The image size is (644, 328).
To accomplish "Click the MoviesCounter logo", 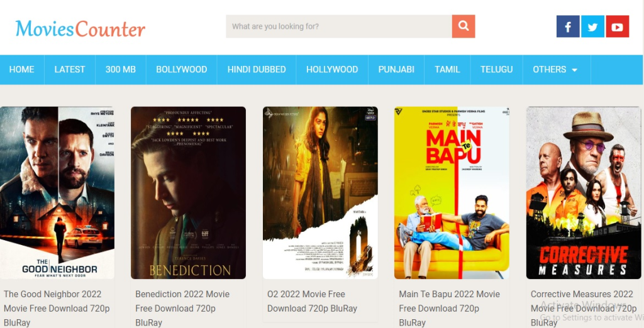I will 80,28.
